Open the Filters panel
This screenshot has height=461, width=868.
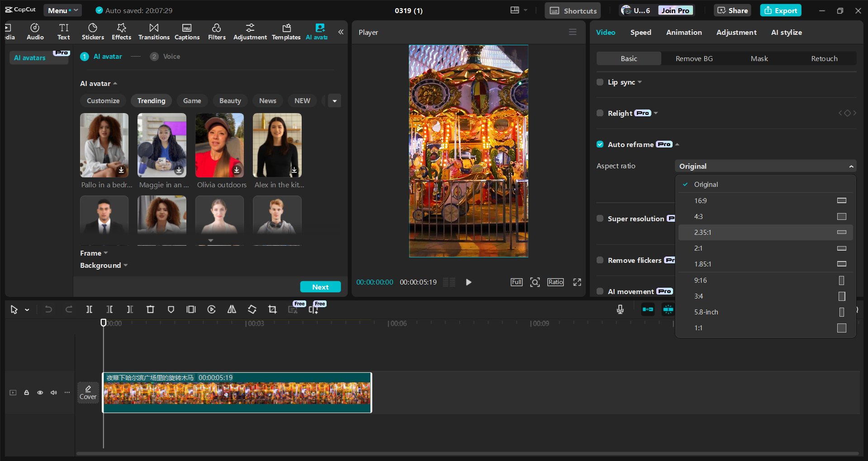pos(217,31)
